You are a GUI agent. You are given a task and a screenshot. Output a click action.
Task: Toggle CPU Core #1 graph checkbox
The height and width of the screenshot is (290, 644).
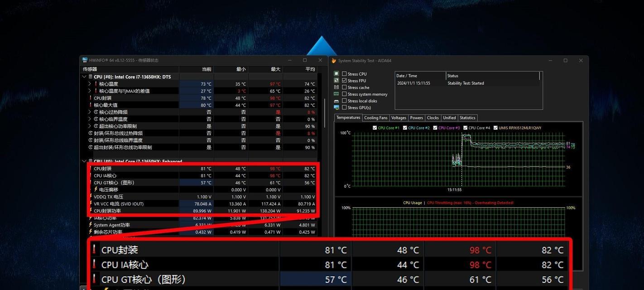[x=375, y=128]
